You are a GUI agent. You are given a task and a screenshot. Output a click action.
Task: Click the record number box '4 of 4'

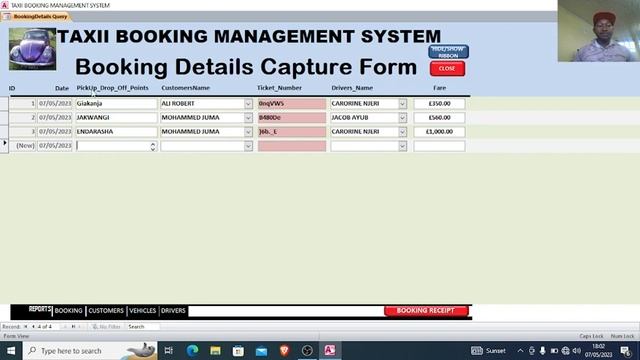tap(47, 327)
